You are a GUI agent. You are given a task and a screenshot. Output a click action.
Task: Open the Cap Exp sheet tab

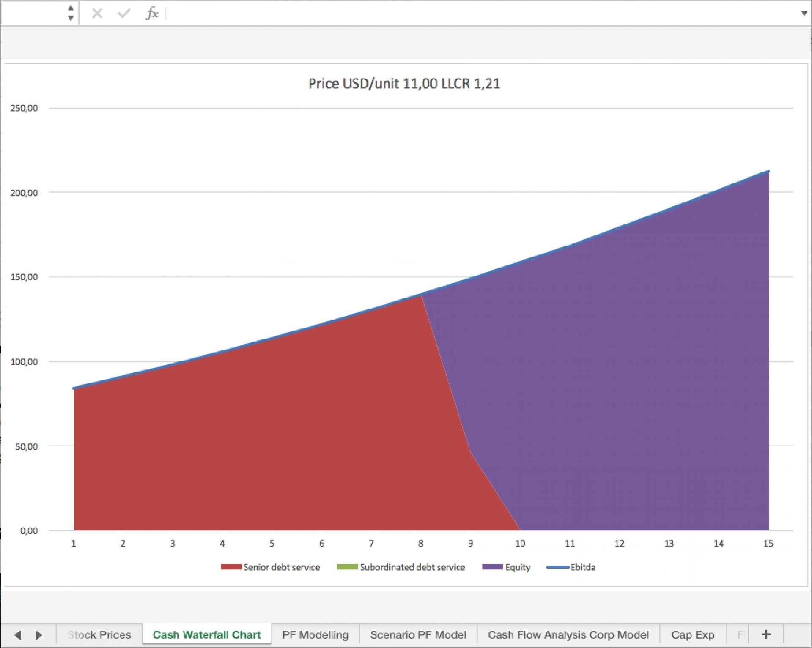693,635
